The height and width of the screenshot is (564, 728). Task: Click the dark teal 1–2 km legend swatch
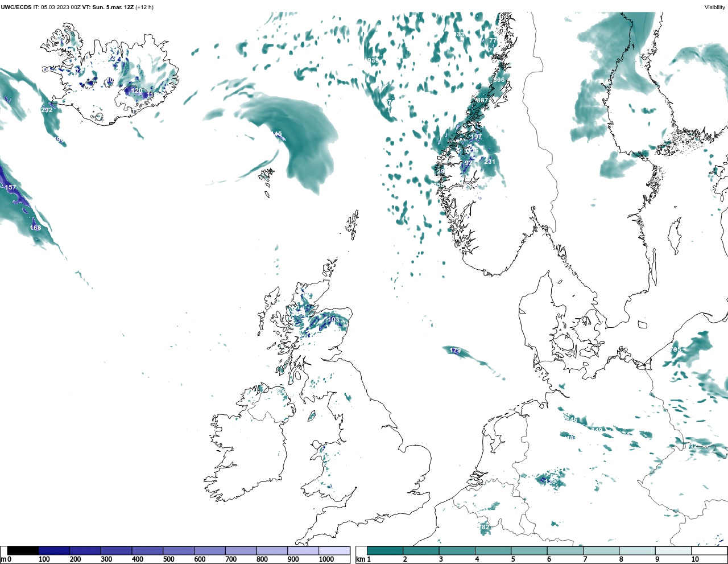tap(385, 551)
